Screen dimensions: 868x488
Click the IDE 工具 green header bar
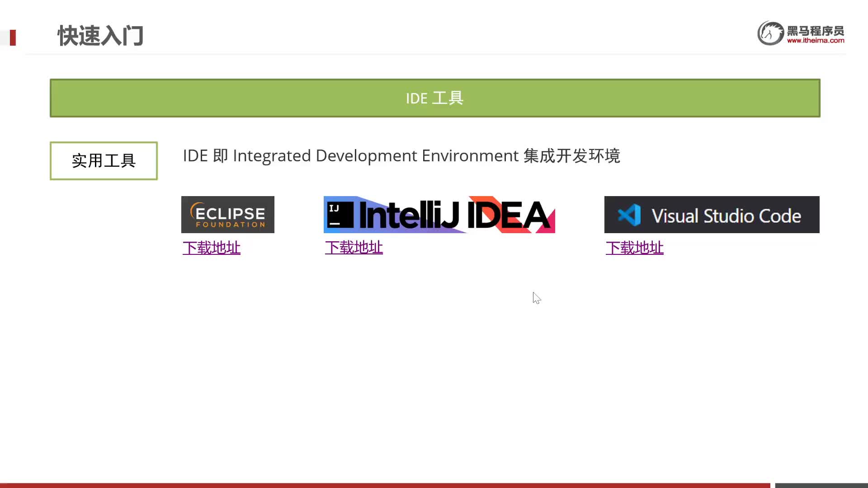(x=435, y=98)
